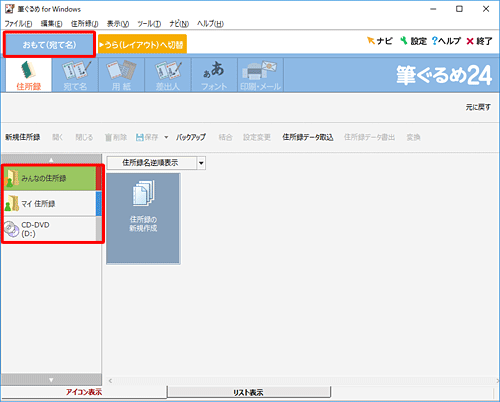Viewport: 500px width, 402px height.
Task: Open the ファイル(F) menu
Action: [18, 24]
